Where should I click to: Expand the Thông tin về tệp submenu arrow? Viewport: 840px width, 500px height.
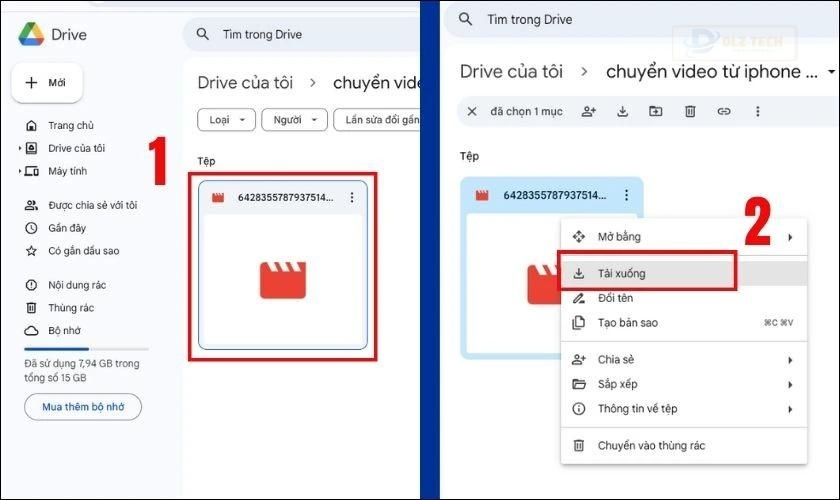790,409
